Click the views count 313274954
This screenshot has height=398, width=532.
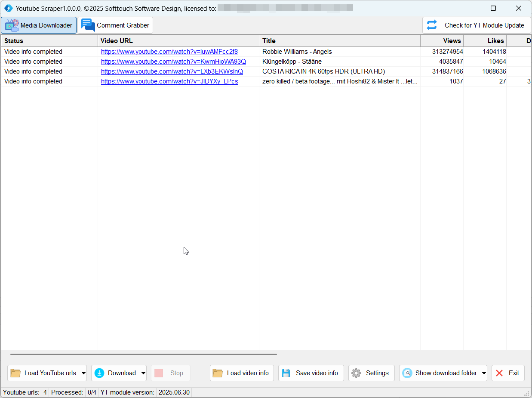pos(448,52)
